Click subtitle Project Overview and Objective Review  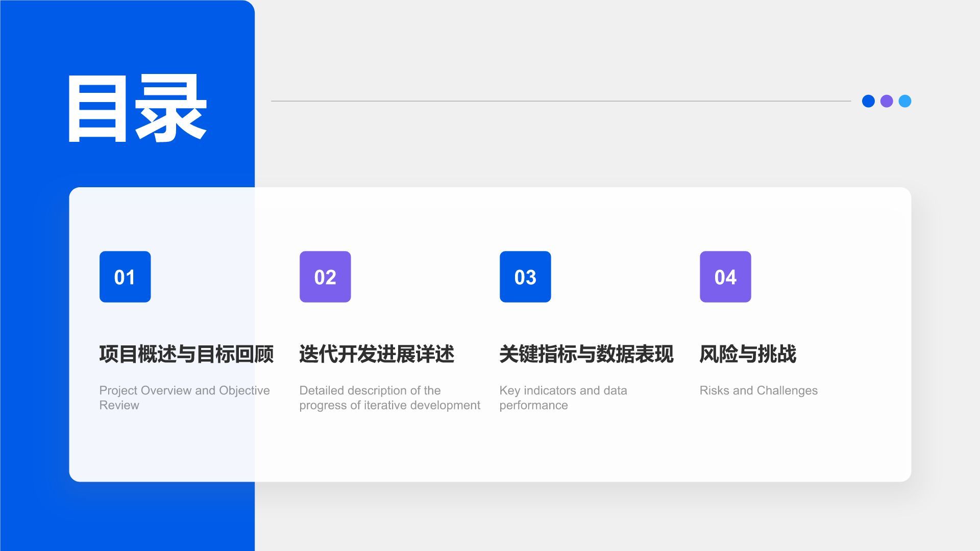click(184, 397)
